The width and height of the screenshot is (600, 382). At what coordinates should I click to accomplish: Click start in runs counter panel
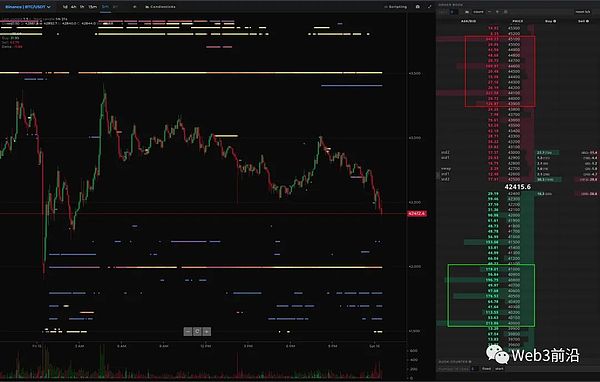point(499,369)
